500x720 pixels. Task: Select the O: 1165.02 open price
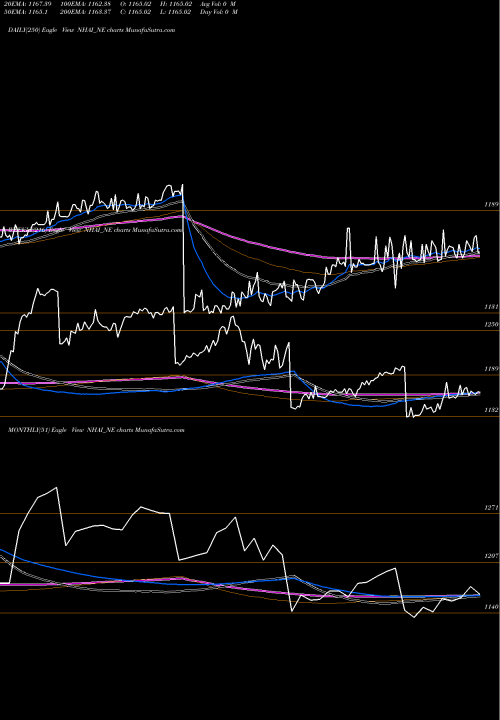coord(135,3)
